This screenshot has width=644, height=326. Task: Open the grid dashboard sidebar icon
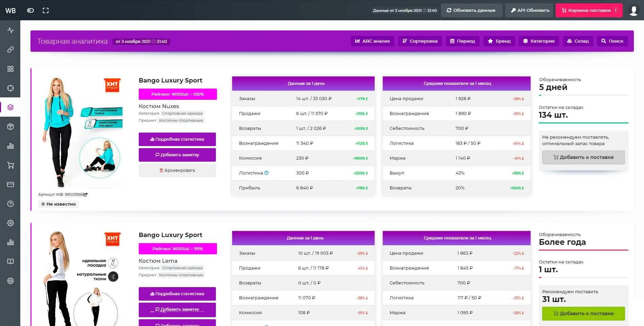coord(10,69)
